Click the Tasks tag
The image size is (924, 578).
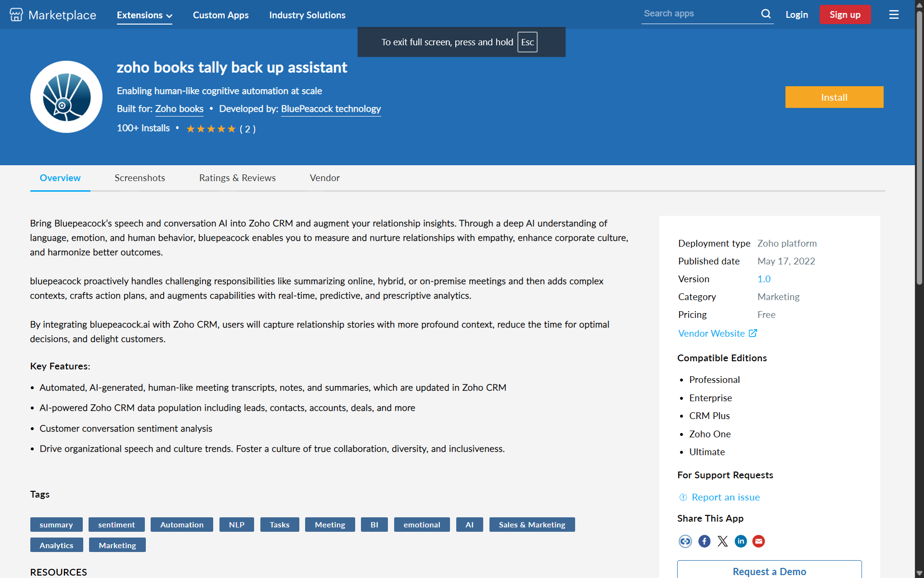coord(280,525)
